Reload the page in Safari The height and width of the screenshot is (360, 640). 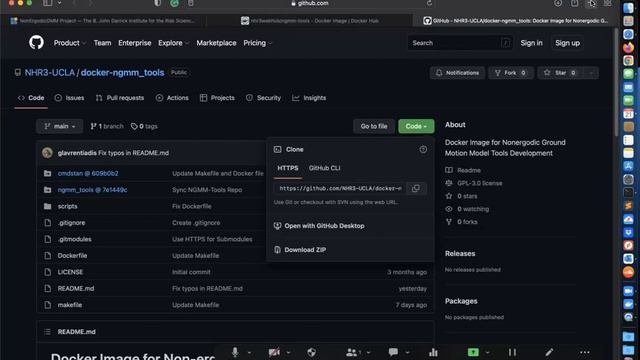[x=429, y=3]
